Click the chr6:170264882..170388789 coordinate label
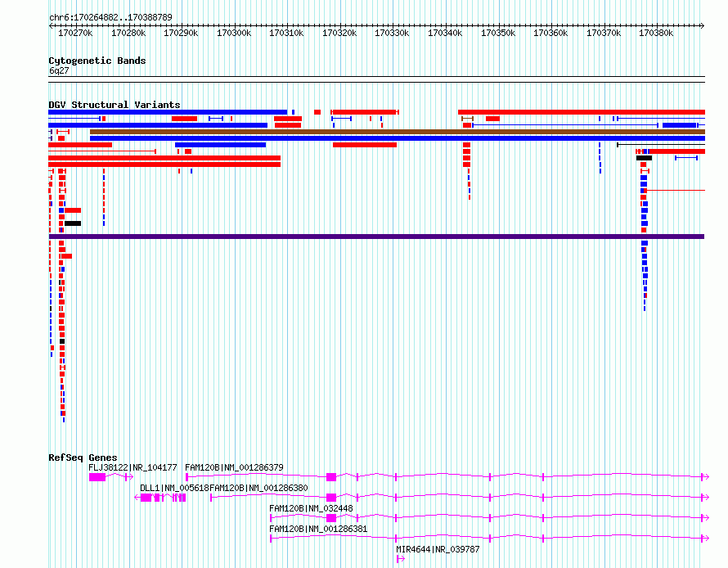Image resolution: width=728 pixels, height=568 pixels. [x=110, y=17]
